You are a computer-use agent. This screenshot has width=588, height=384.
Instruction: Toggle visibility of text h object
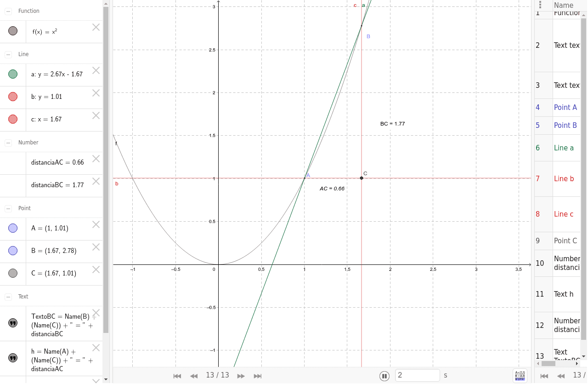click(x=13, y=358)
